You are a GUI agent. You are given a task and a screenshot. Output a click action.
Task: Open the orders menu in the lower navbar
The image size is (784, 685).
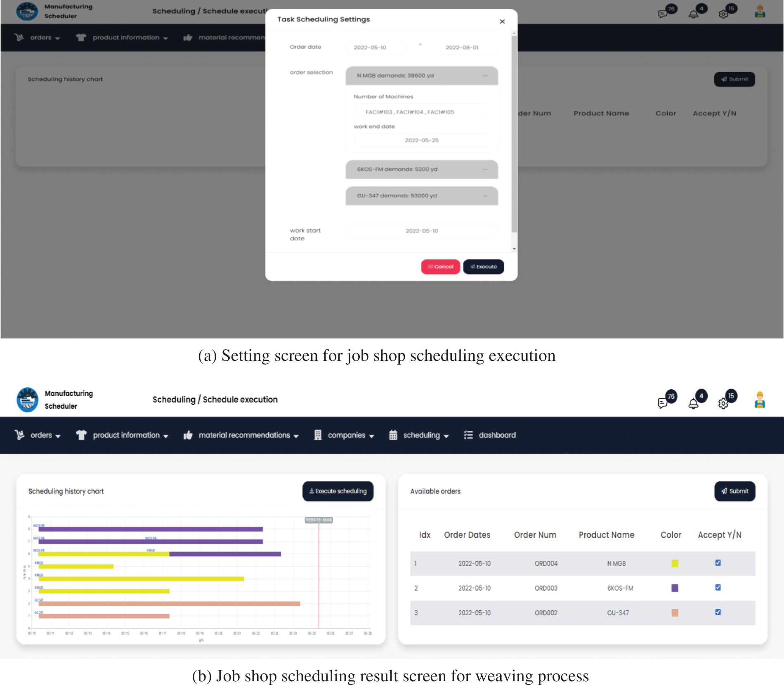41,435
